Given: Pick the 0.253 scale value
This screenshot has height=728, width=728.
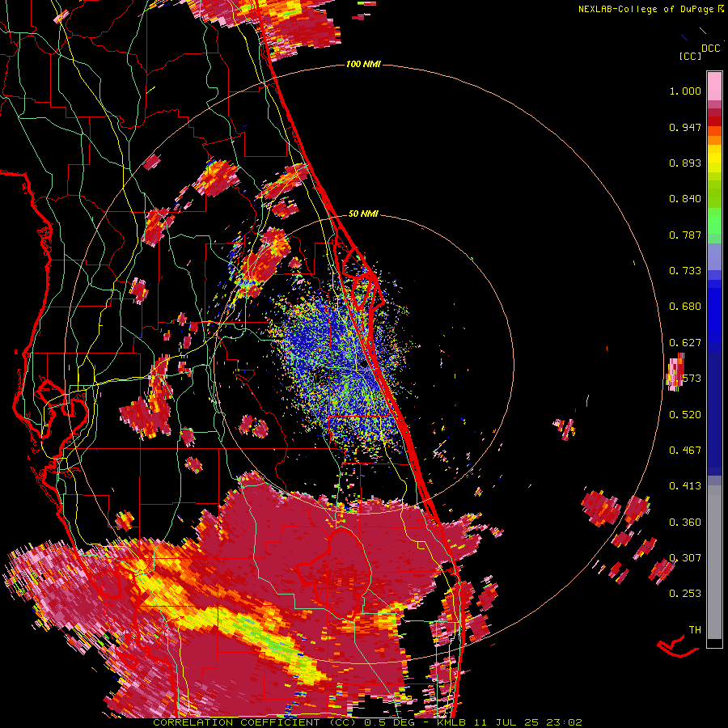Looking at the screenshot, I should (x=685, y=594).
